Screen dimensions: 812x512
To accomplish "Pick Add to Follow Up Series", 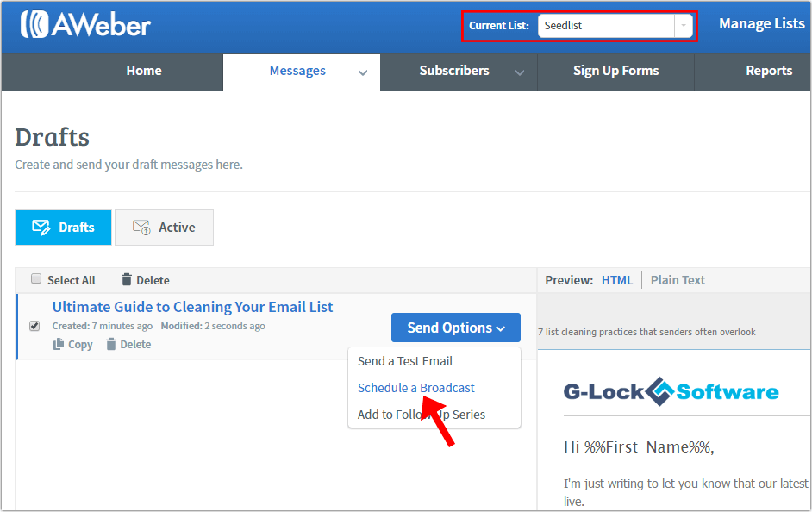I will point(422,415).
